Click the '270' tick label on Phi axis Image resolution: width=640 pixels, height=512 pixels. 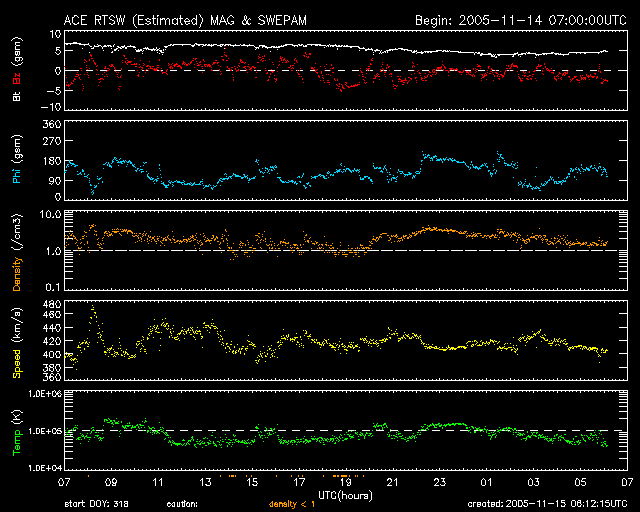click(52, 141)
